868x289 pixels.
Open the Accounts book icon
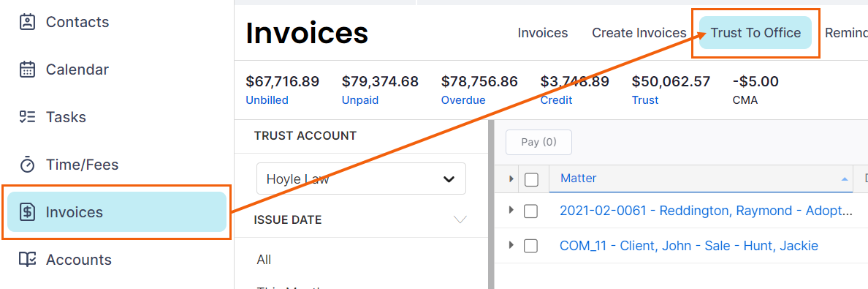coord(27,260)
